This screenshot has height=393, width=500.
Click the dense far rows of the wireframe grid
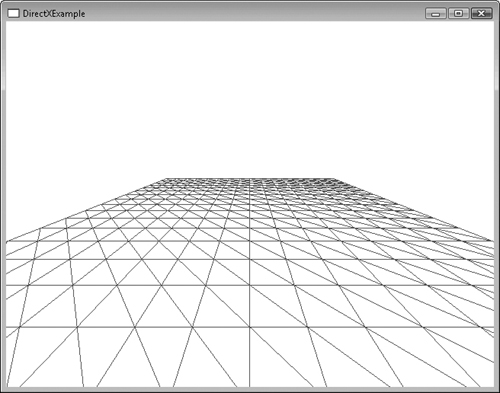tap(250, 186)
